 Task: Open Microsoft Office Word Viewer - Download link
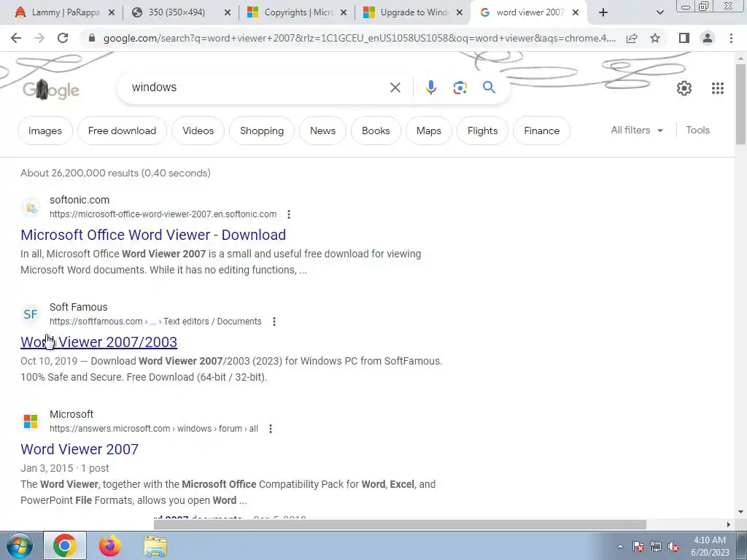pos(153,235)
